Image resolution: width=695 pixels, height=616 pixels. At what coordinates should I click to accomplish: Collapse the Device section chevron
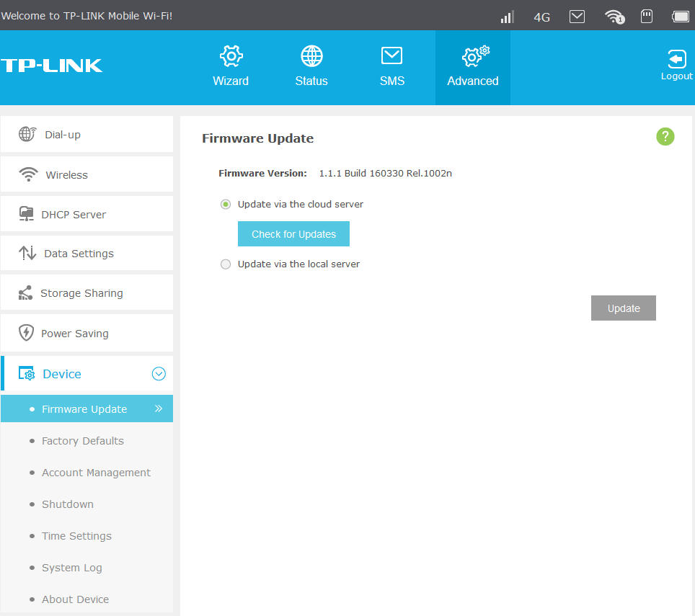pyautogui.click(x=159, y=374)
